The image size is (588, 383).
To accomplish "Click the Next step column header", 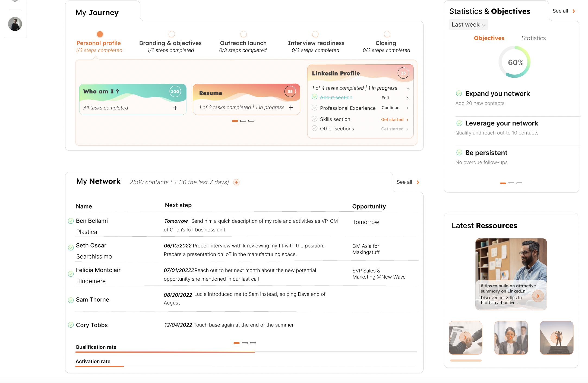I will tap(178, 205).
